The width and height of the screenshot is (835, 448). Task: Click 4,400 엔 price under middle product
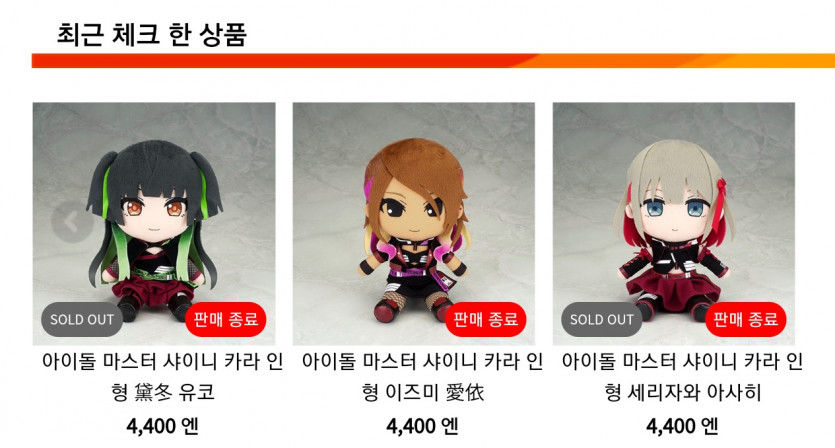point(422,426)
